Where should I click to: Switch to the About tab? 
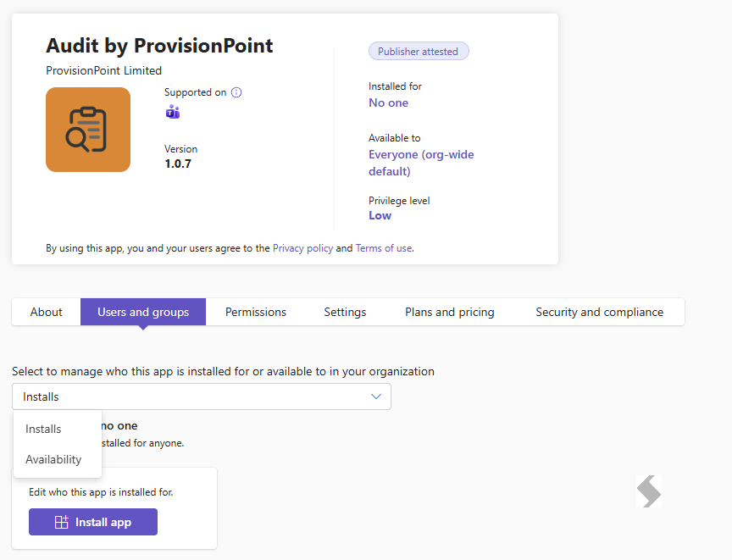click(47, 312)
